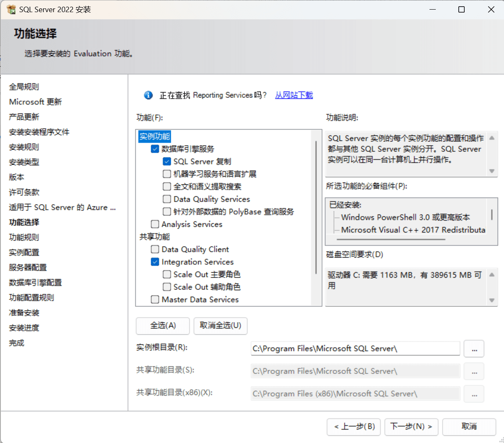Click prerequisites horizontal scrollbar
This screenshot has height=443, width=504.
391,240
